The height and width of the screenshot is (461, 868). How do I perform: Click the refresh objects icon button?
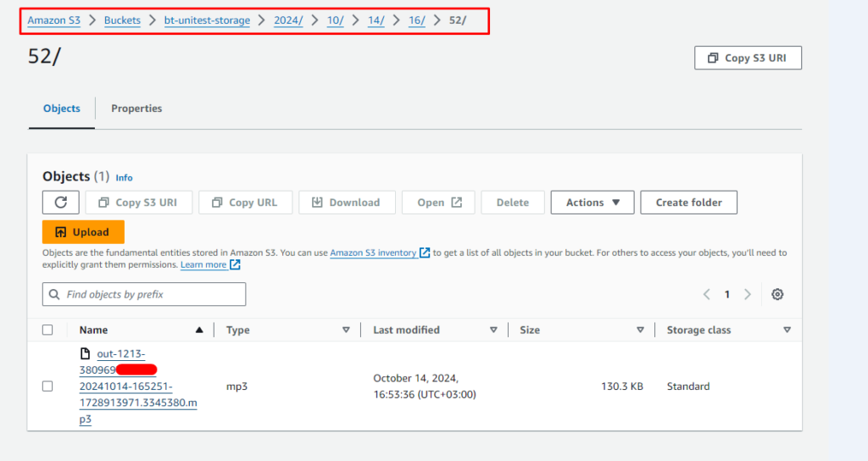(x=61, y=203)
